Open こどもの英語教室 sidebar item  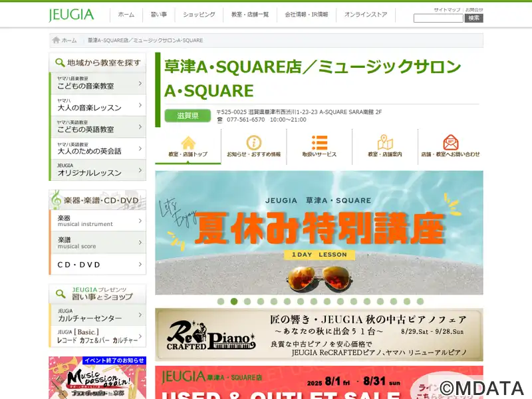(98, 127)
